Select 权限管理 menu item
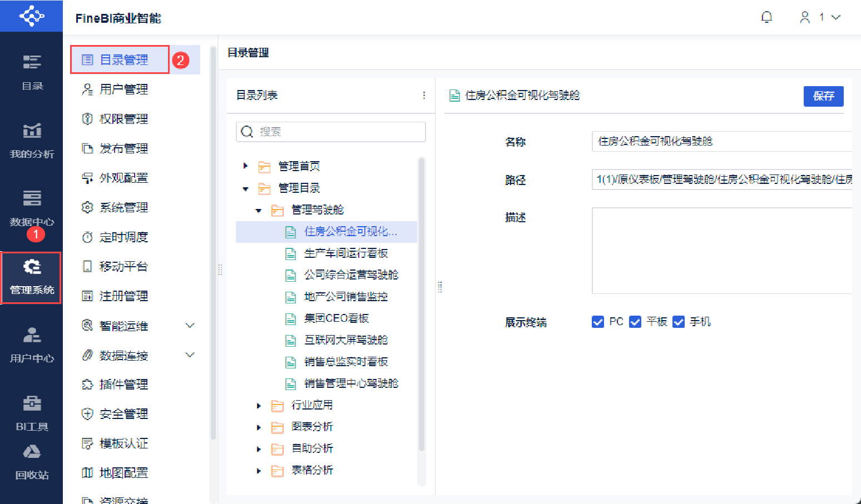The height and width of the screenshot is (504, 861). [x=123, y=119]
